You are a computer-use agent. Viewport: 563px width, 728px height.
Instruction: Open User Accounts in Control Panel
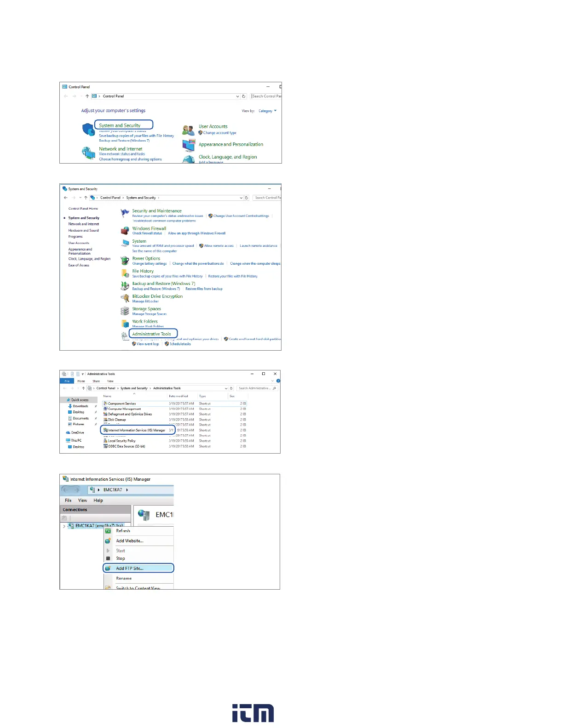(213, 126)
